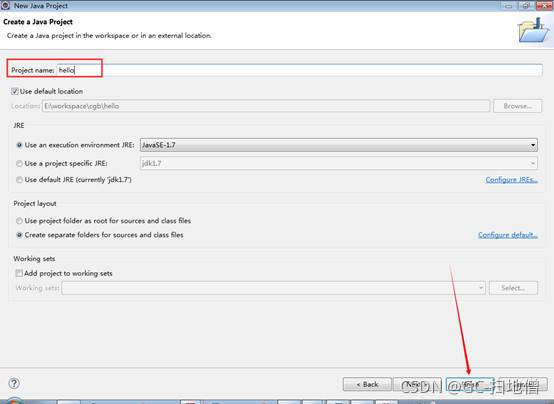This screenshot has width=554, height=404.
Task: Click the < Back button
Action: [x=367, y=384]
